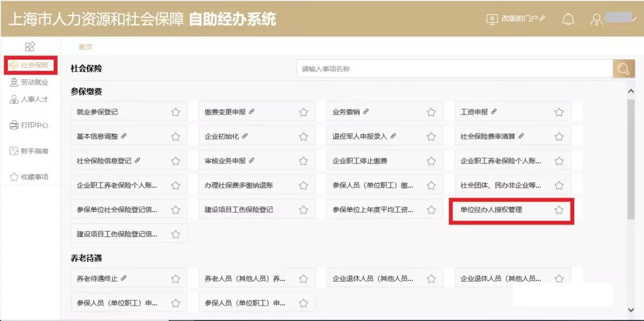Click the scrollbar up arrow
The width and height of the screenshot is (644, 321).
[631, 91]
